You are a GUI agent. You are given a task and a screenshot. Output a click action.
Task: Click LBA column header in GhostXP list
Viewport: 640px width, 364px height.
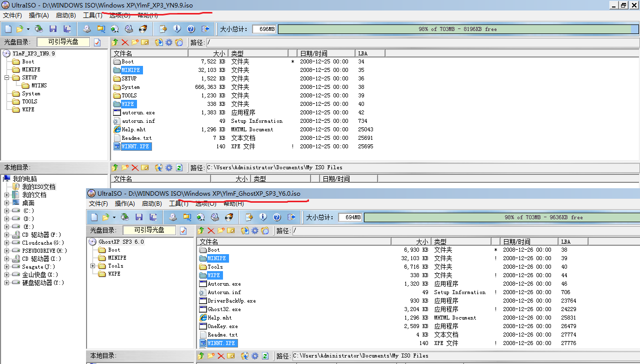click(573, 242)
